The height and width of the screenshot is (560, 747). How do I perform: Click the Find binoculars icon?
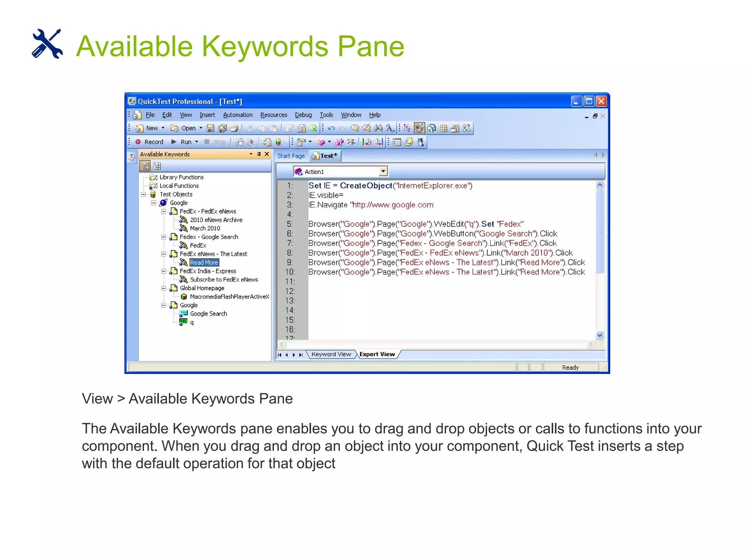(x=378, y=128)
